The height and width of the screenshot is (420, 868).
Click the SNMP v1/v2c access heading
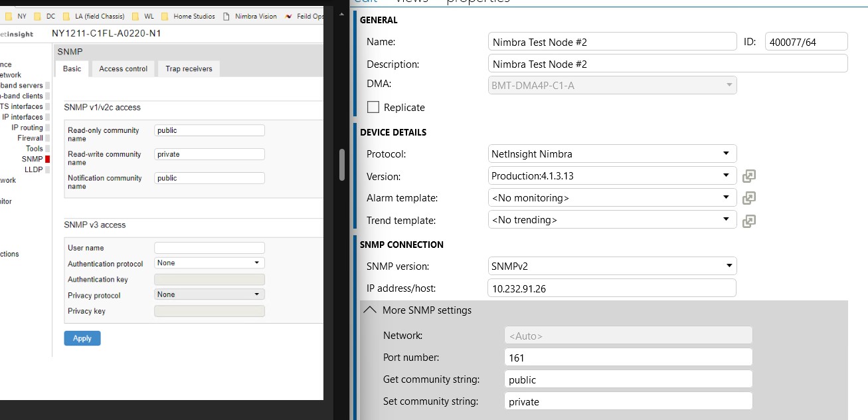point(102,107)
